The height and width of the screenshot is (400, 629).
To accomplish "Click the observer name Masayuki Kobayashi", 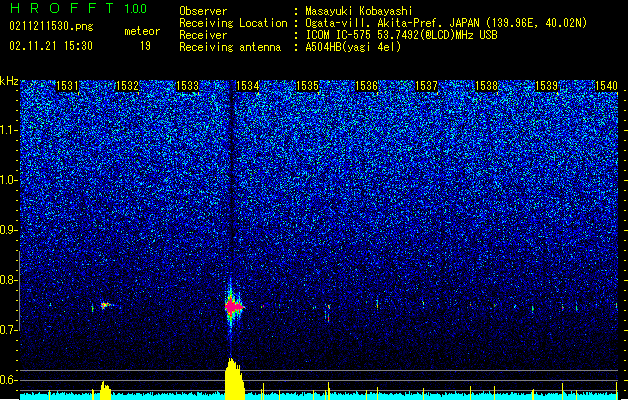I will [x=359, y=11].
